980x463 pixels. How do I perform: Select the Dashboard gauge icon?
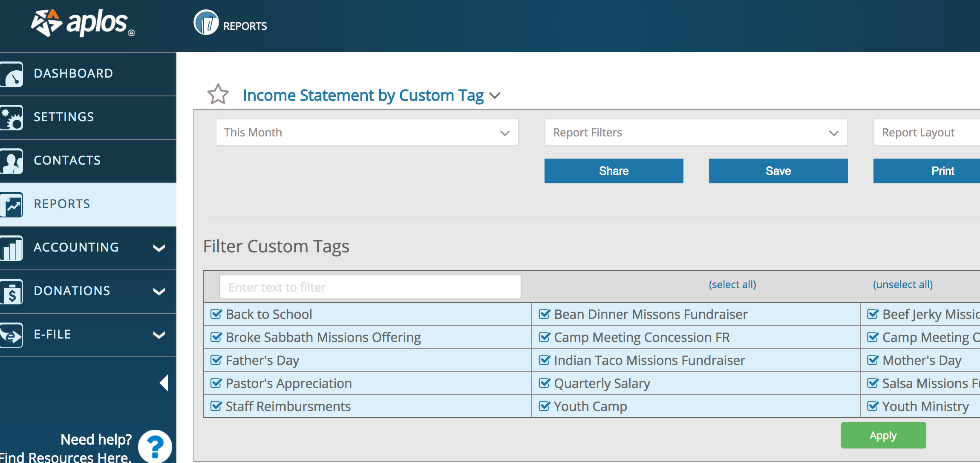coord(12,73)
